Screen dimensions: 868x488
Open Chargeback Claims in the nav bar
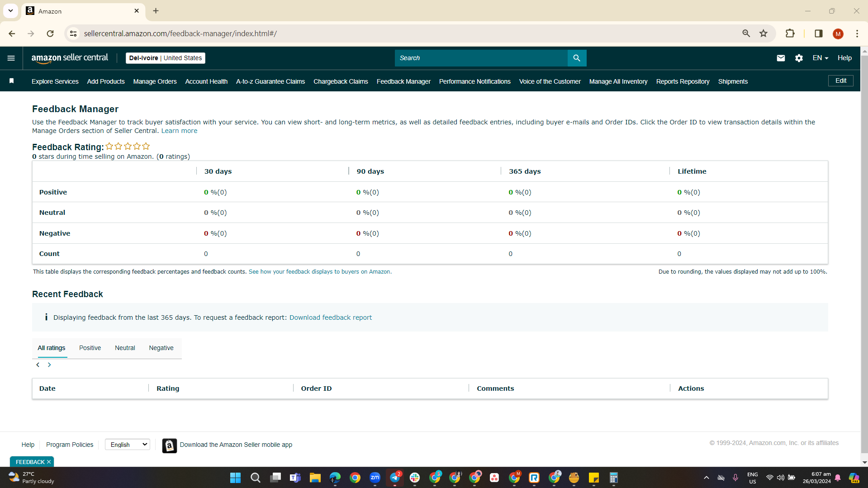341,81
